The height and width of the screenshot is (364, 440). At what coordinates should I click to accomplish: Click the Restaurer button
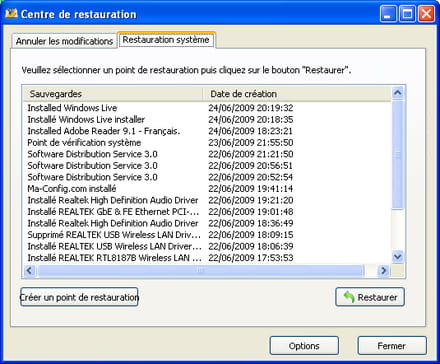pos(370,297)
